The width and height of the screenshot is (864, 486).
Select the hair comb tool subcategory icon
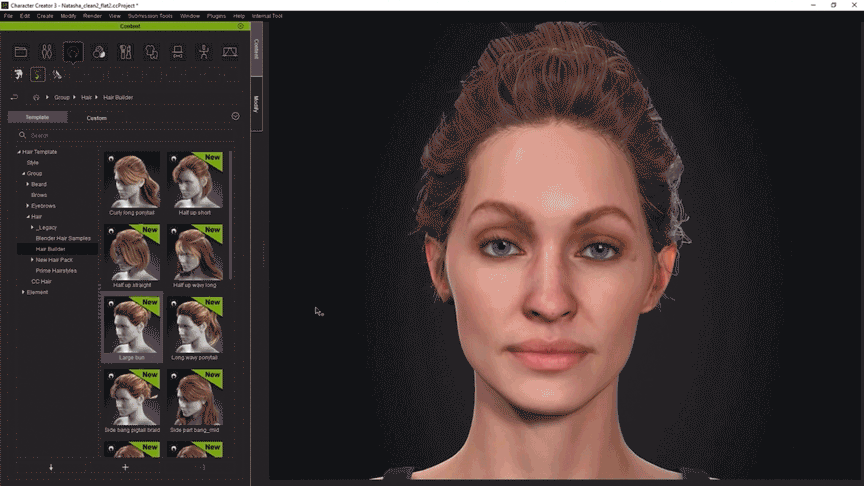point(57,74)
